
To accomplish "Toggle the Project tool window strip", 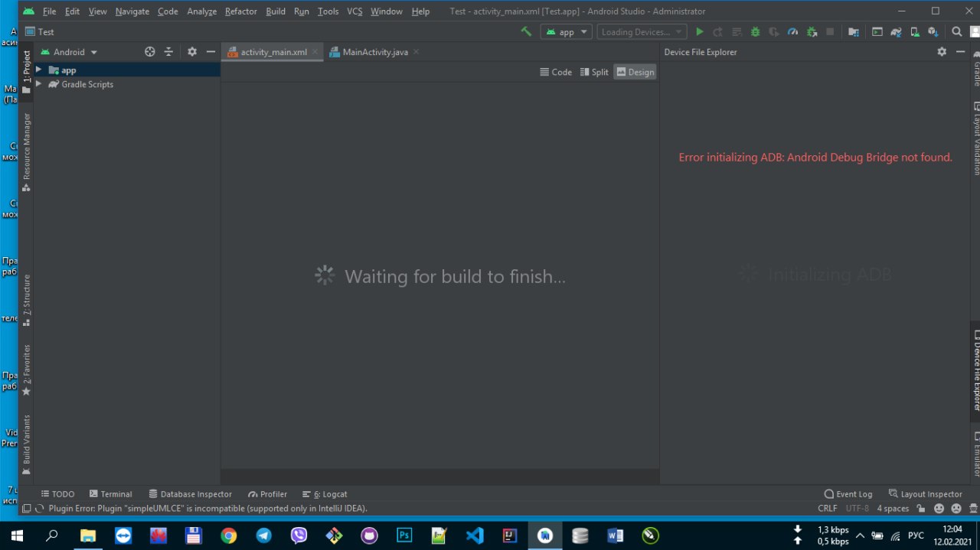I will pos(26,73).
